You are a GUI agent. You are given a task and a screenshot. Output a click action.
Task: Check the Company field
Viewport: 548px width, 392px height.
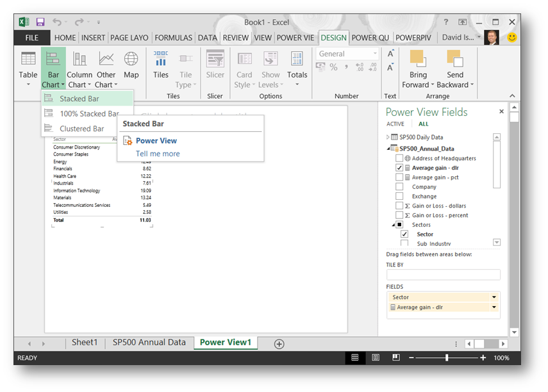coord(399,186)
